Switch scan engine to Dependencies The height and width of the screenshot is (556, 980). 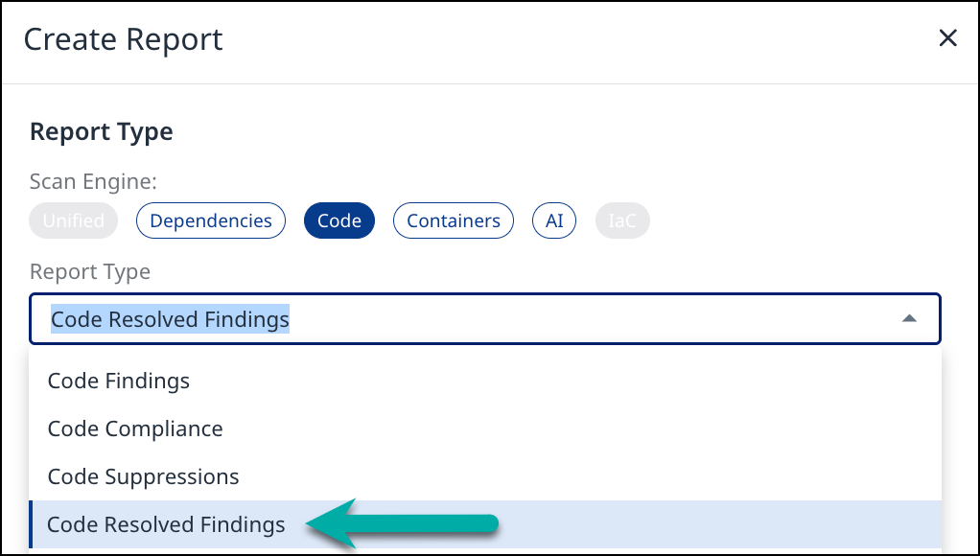click(x=211, y=220)
